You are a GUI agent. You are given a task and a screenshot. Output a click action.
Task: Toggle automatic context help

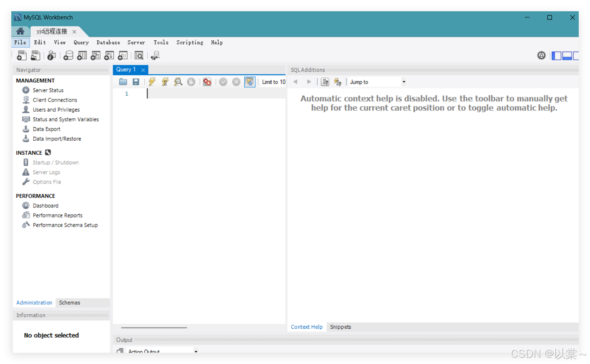coord(338,82)
